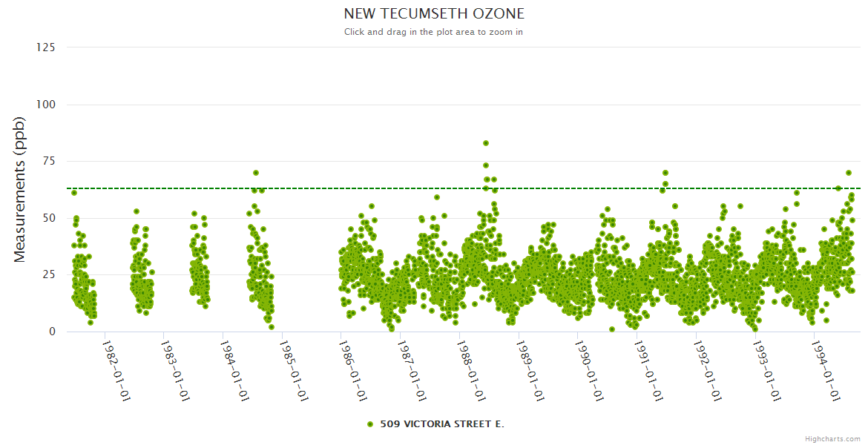
Task: Click the highest data point in 1991
Action: [x=665, y=173]
